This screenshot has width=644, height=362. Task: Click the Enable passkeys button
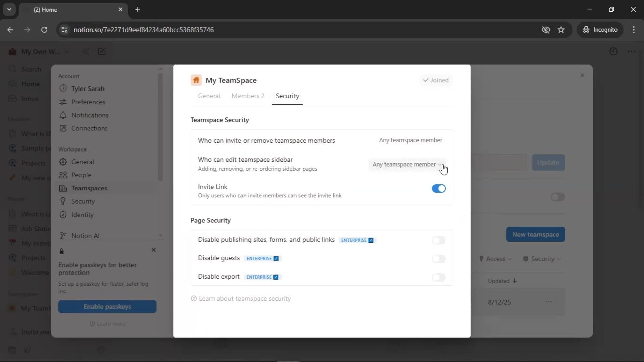coord(107,307)
